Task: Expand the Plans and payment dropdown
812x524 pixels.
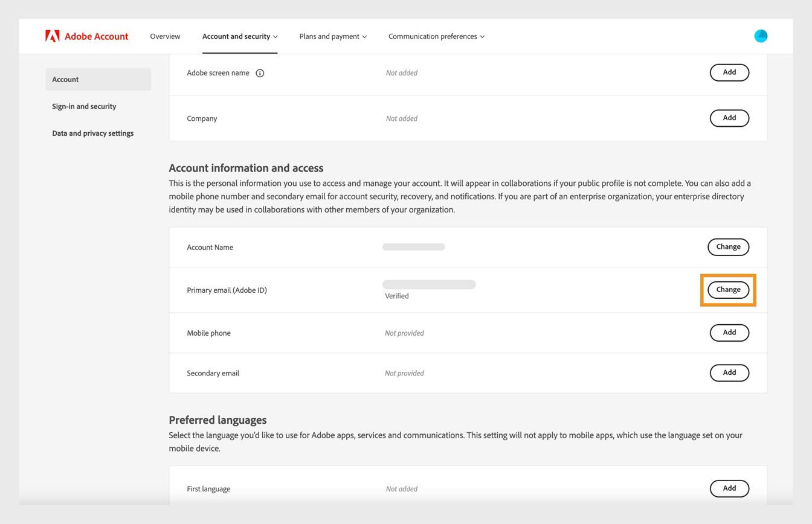Action: pyautogui.click(x=332, y=36)
